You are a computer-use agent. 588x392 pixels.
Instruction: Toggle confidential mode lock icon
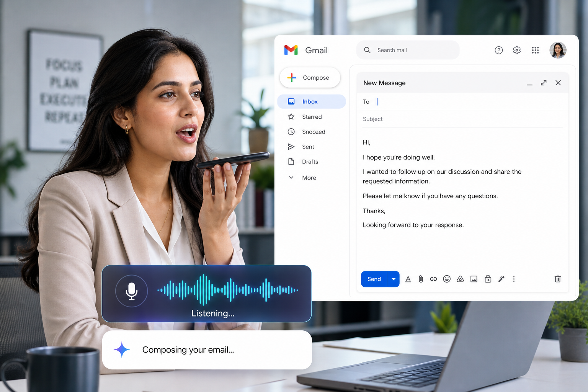pyautogui.click(x=488, y=279)
